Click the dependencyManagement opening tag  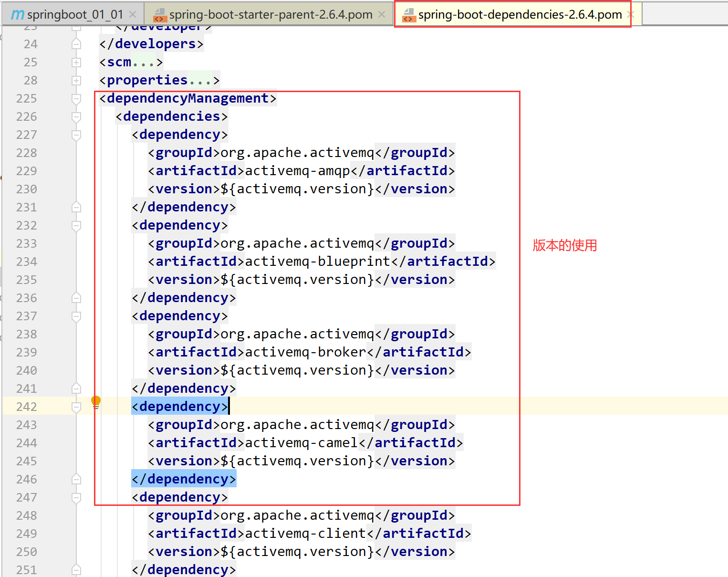pyautogui.click(x=188, y=98)
